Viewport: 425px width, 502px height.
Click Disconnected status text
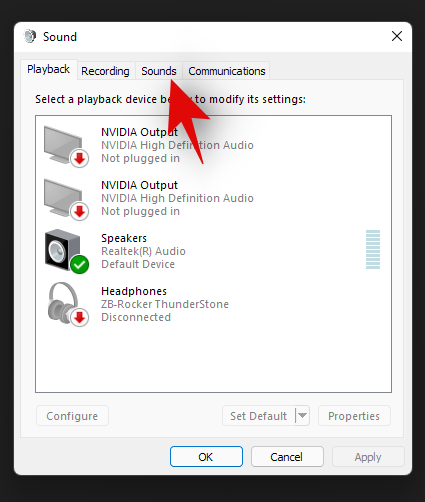point(136,317)
